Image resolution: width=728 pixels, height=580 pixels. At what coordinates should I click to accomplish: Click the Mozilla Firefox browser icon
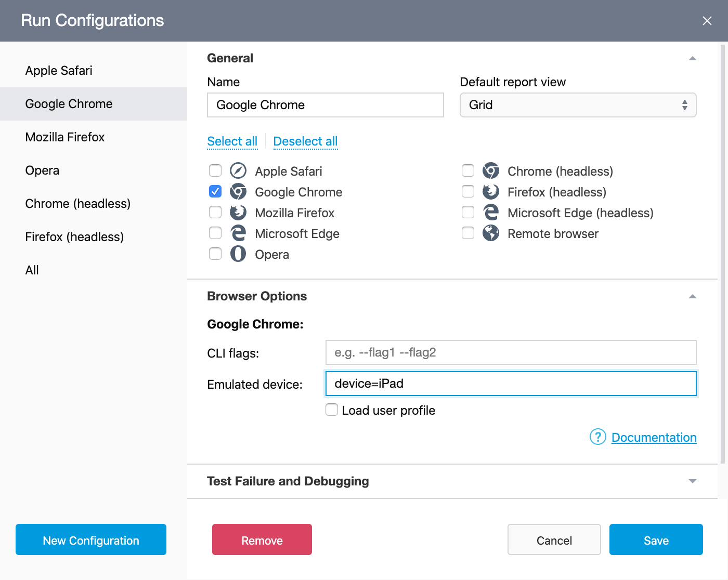point(238,213)
